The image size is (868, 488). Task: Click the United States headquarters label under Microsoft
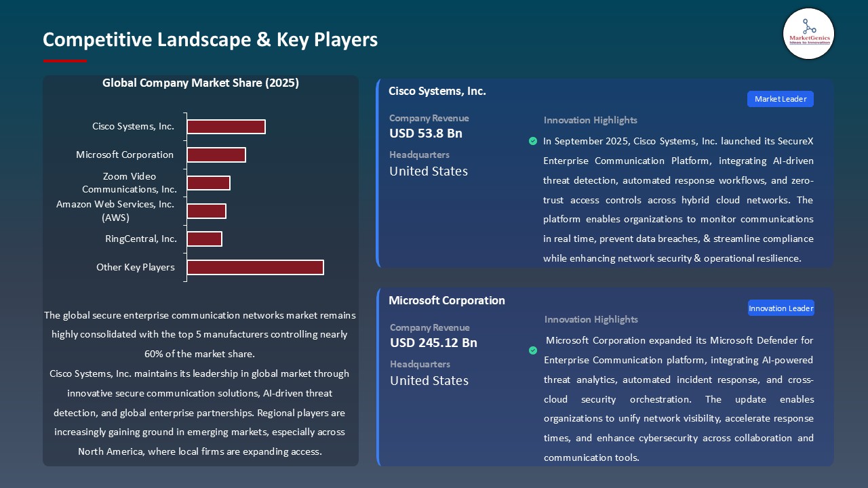coord(429,381)
